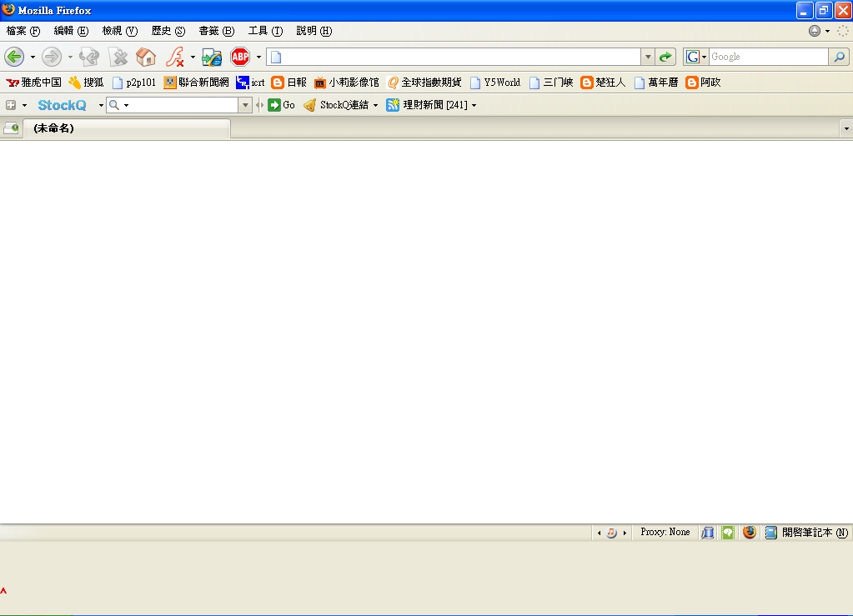Click the IE view icon in toolbar

click(x=212, y=57)
